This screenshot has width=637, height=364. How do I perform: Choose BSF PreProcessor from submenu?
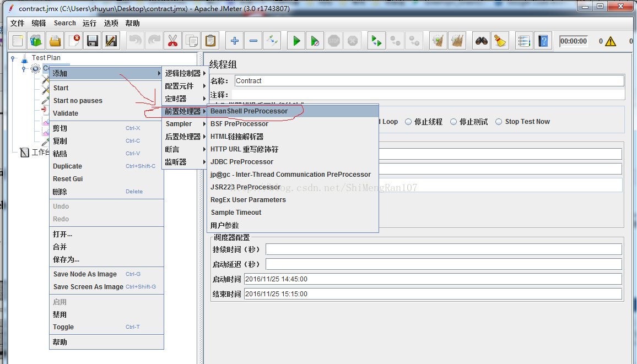pos(293,124)
